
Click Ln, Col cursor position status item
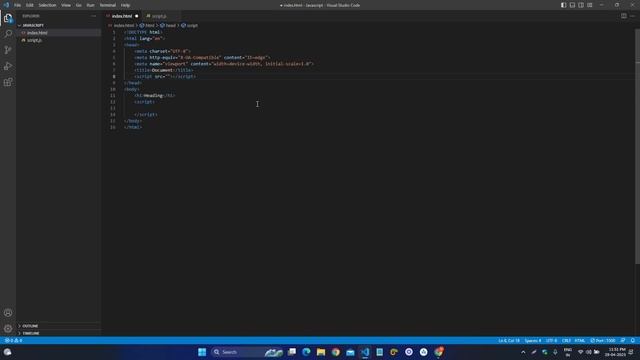(x=509, y=340)
